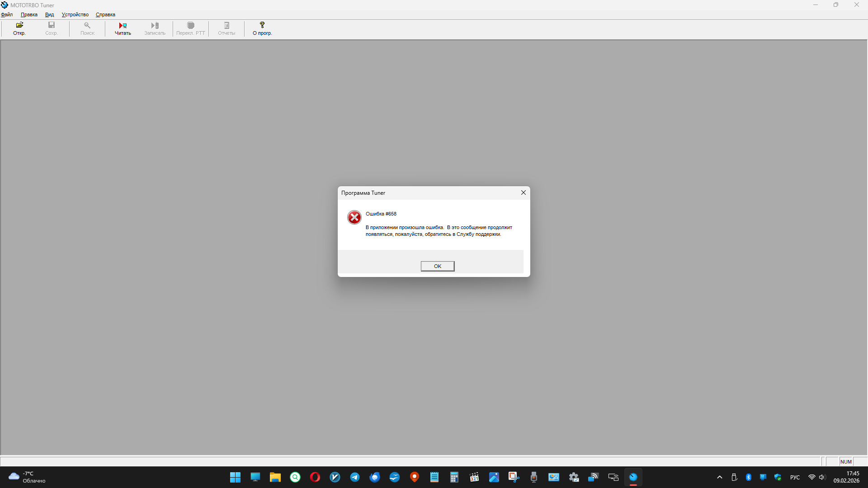Click the Записать (Write) toolbar icon
868x488 pixels.
pyautogui.click(x=155, y=28)
